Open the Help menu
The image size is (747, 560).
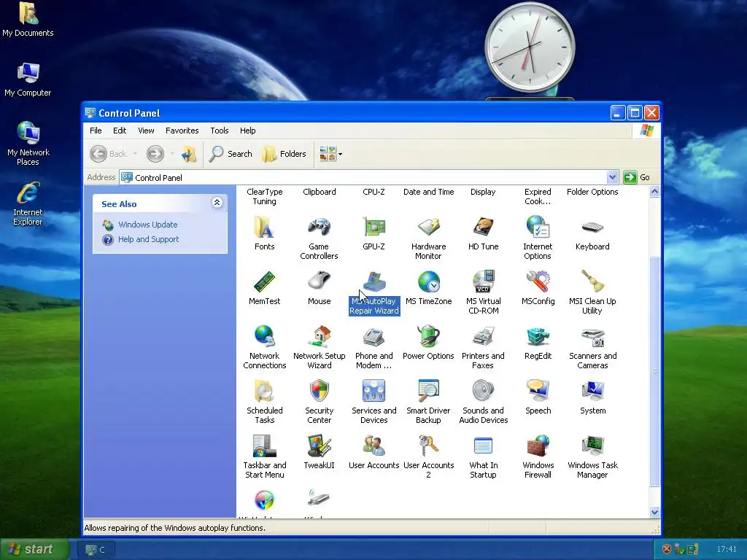(247, 131)
